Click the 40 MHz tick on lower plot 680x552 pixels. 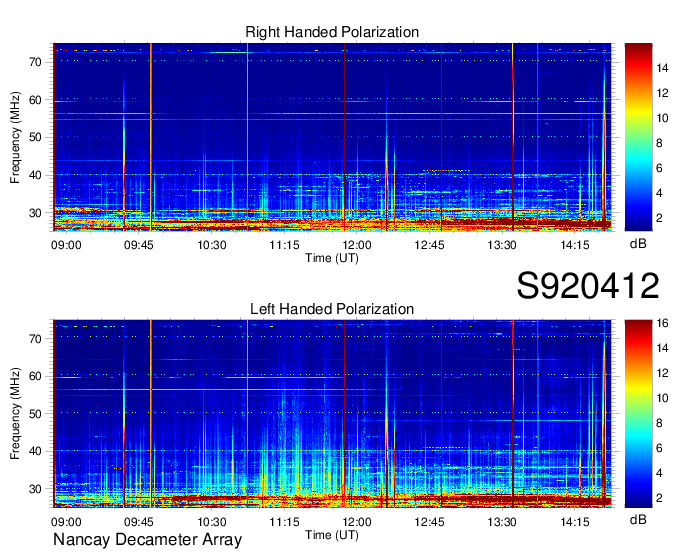click(36, 451)
